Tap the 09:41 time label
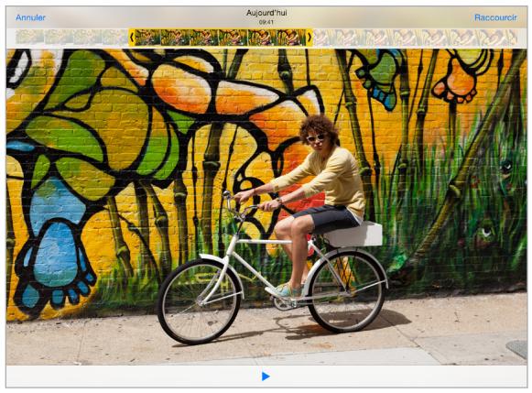This screenshot has width=532, height=393. pyautogui.click(x=266, y=22)
